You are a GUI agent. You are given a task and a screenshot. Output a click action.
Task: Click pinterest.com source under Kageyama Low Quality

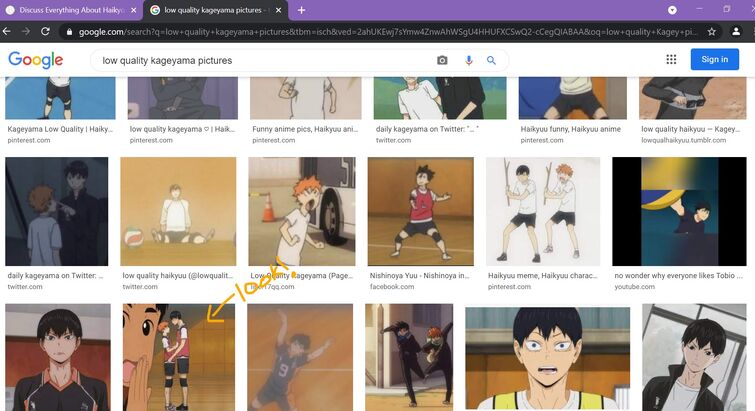tap(28, 140)
